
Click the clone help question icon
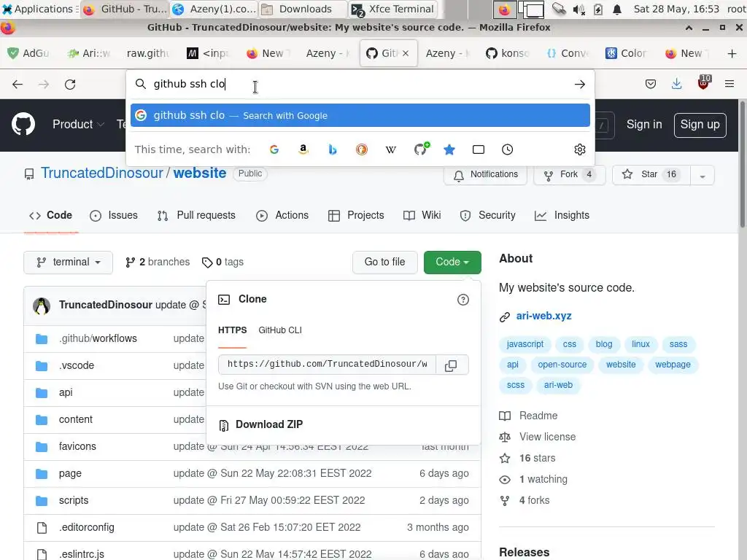point(462,300)
